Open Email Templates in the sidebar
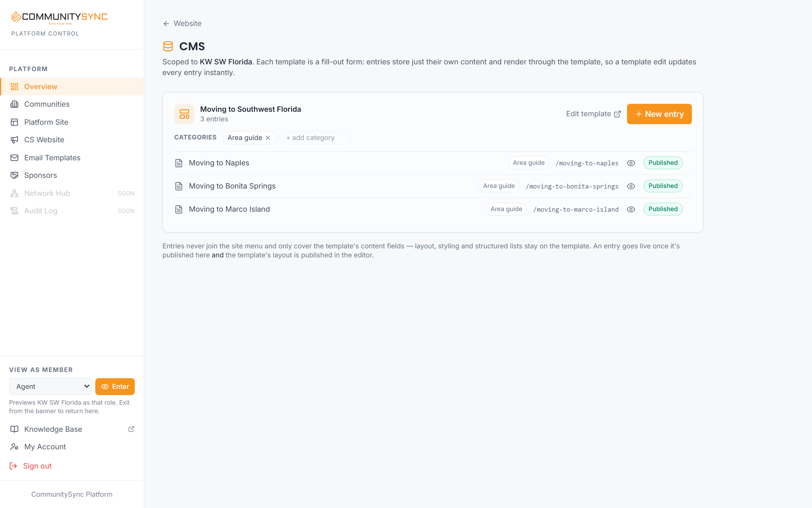 [x=72, y=158]
